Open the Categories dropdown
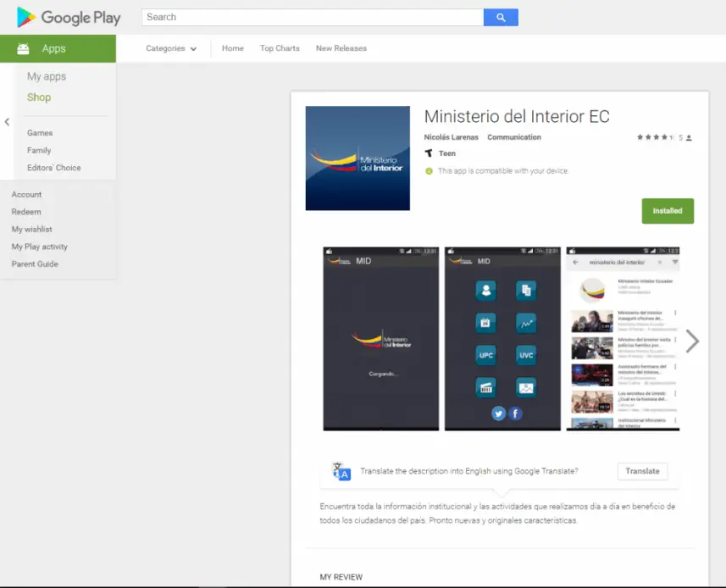 click(171, 48)
